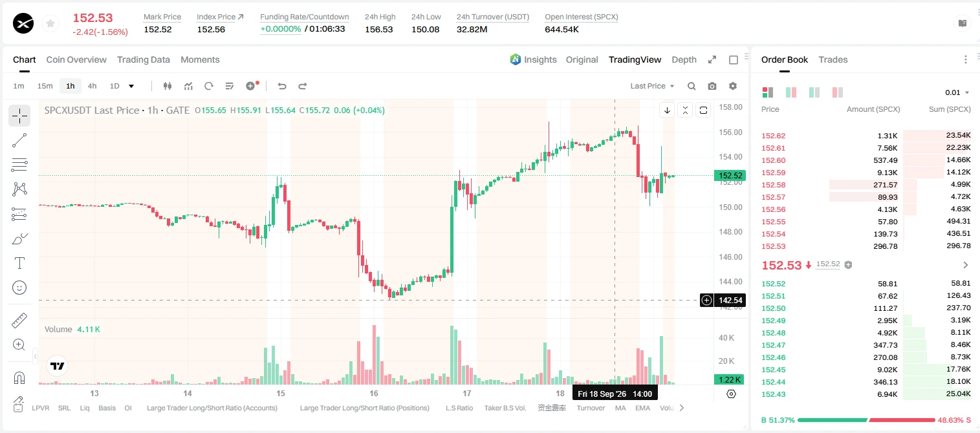This screenshot has height=433, width=980.
Task: Show sell orders only in order book
Action: pos(838,92)
